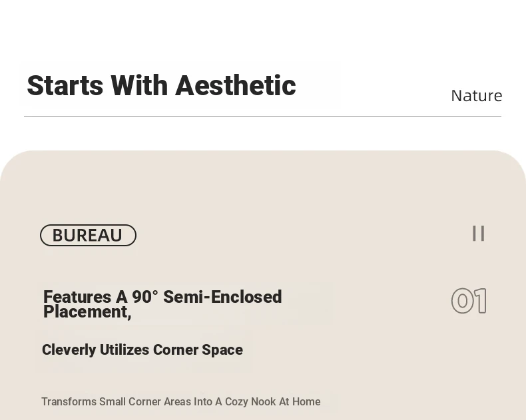Click the horizontal divider line under the heading
Image resolution: width=526 pixels, height=420 pixels.
click(x=262, y=117)
